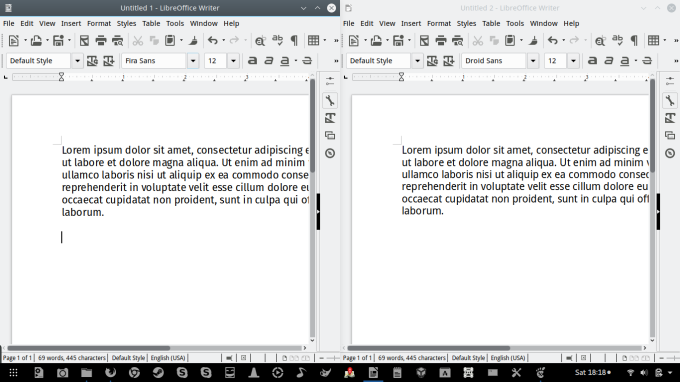Screen dimensions: 680x382
Task: Click Page 1 of 1 status in Untitled 1
Action: 17,358
